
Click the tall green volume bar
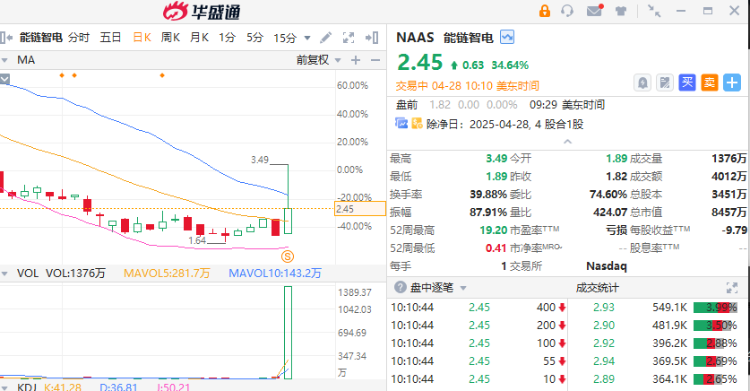click(288, 333)
